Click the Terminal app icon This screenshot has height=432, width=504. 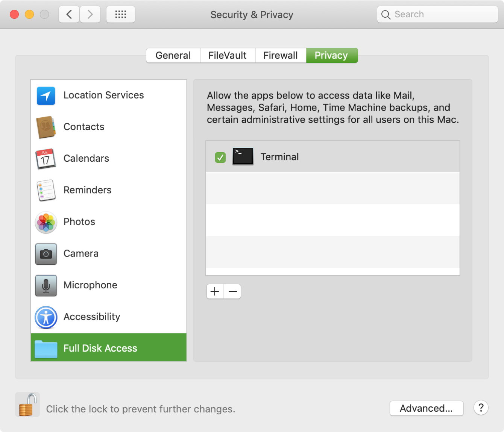[x=243, y=156]
